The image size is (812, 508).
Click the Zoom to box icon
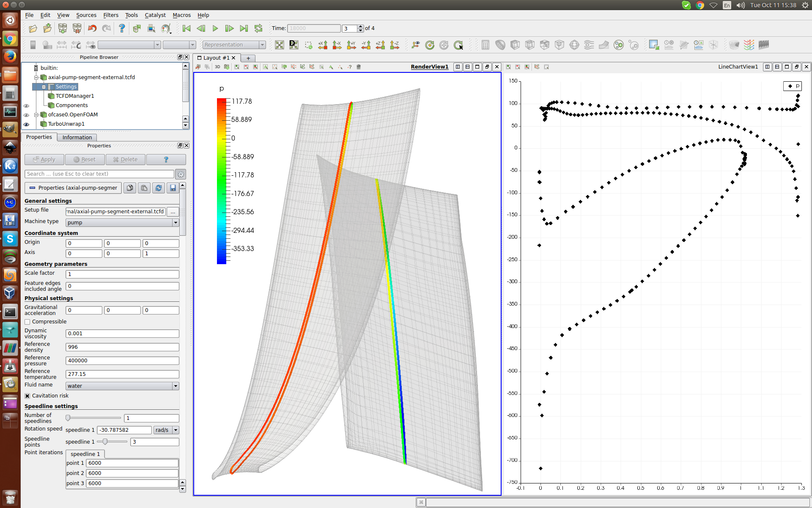[x=308, y=45]
